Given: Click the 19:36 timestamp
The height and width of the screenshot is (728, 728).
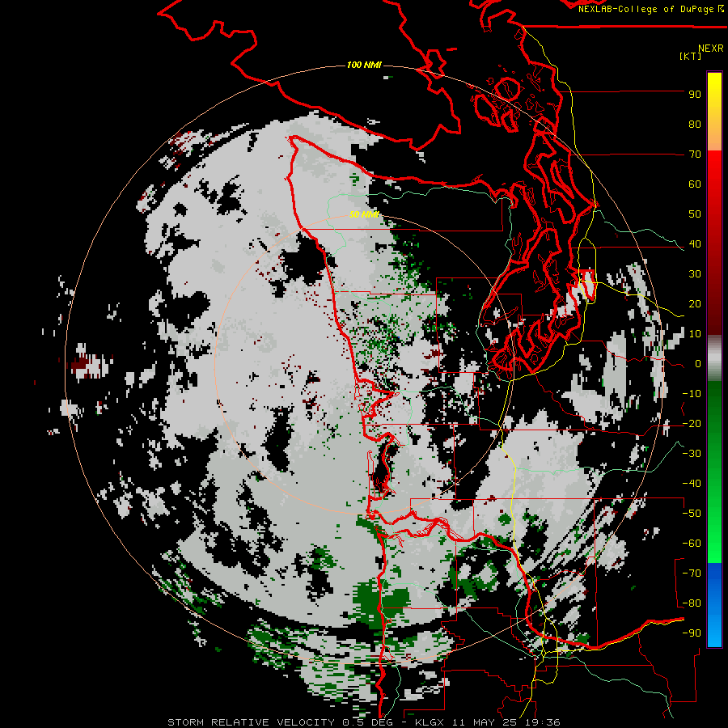Looking at the screenshot, I should pos(544,722).
